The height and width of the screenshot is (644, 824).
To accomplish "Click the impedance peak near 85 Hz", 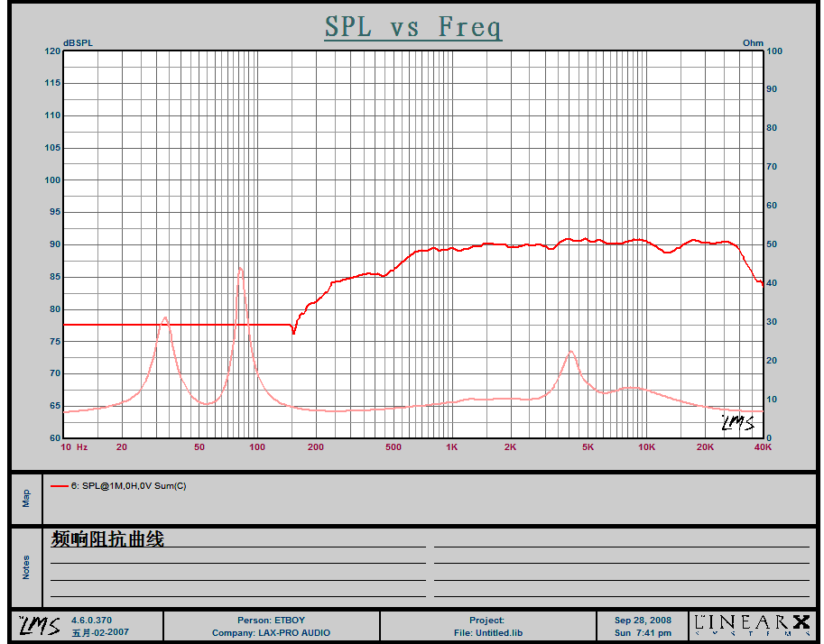I will coord(240,269).
